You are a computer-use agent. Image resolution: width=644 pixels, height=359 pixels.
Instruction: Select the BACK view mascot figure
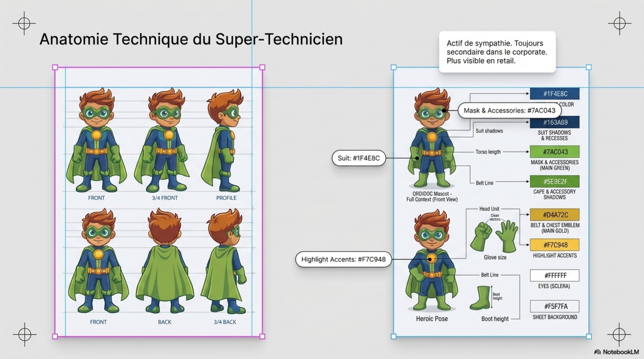pyautogui.click(x=164, y=261)
